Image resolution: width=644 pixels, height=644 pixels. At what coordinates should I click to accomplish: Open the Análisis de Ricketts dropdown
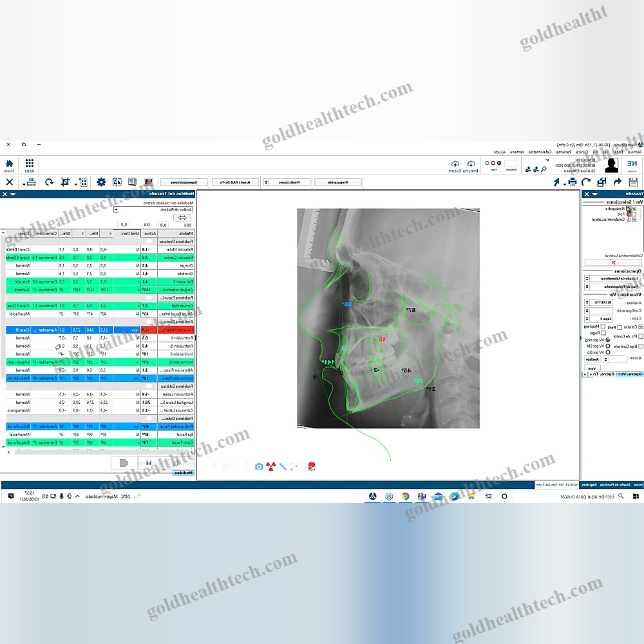point(116,209)
